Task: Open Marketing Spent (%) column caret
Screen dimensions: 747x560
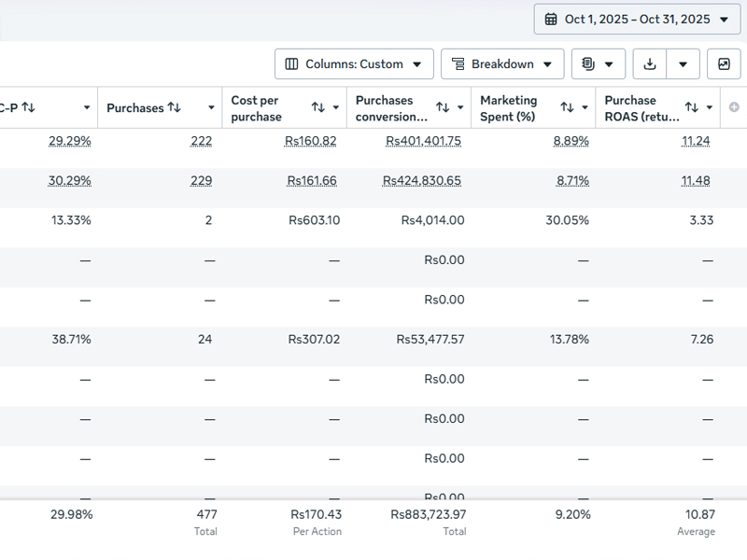Action: point(585,107)
